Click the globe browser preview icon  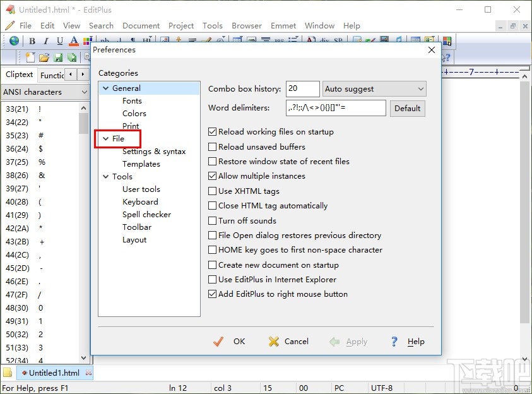point(14,40)
